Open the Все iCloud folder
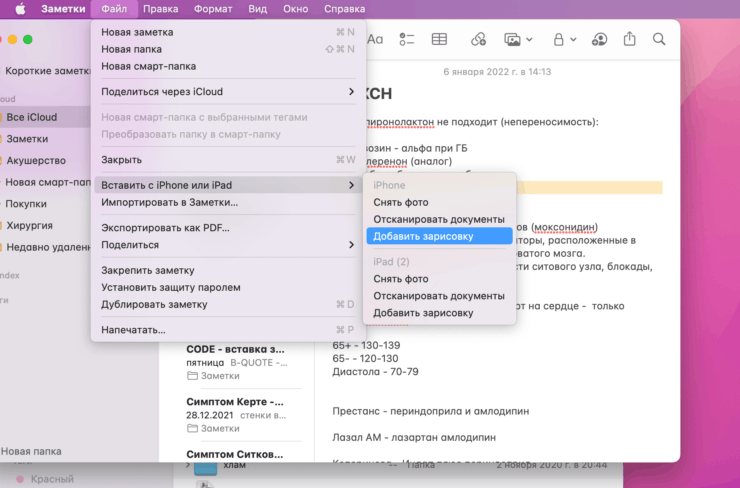This screenshot has width=740, height=488. click(45, 117)
